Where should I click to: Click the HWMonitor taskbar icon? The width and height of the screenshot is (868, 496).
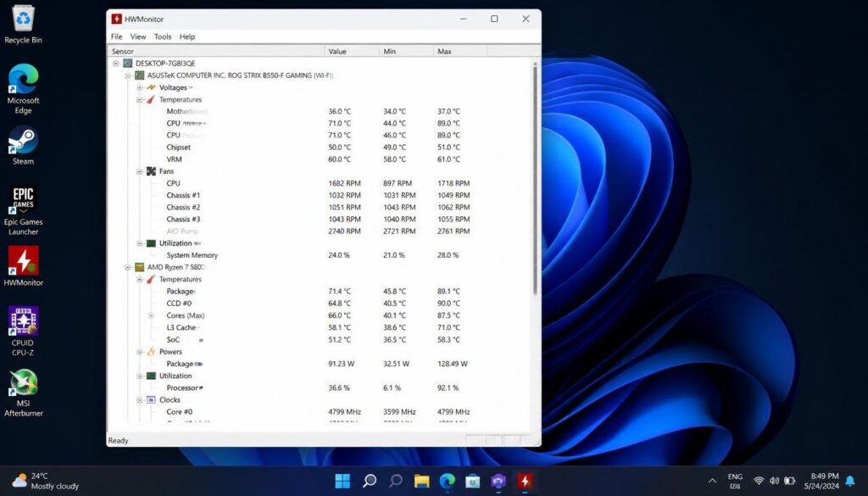coord(525,481)
